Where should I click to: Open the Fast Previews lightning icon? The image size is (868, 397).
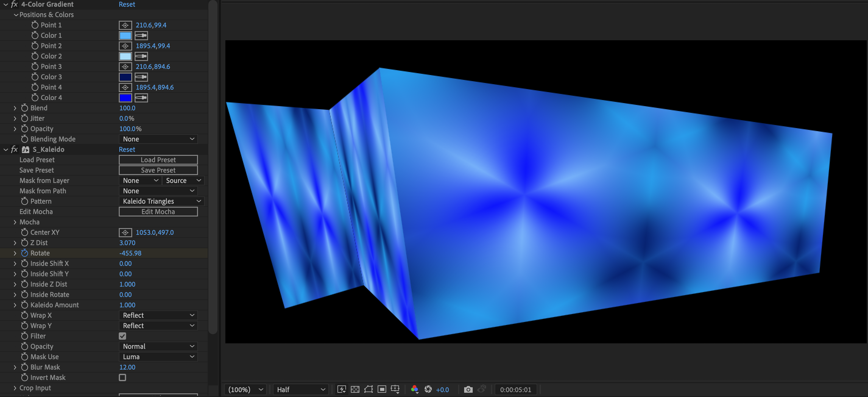point(342,390)
